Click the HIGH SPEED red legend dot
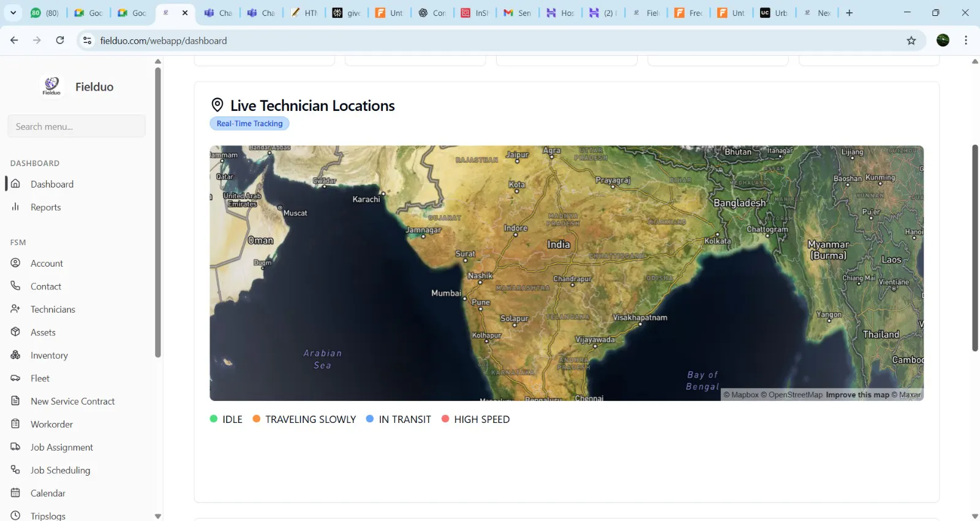The width and height of the screenshot is (980, 521). coord(445,419)
